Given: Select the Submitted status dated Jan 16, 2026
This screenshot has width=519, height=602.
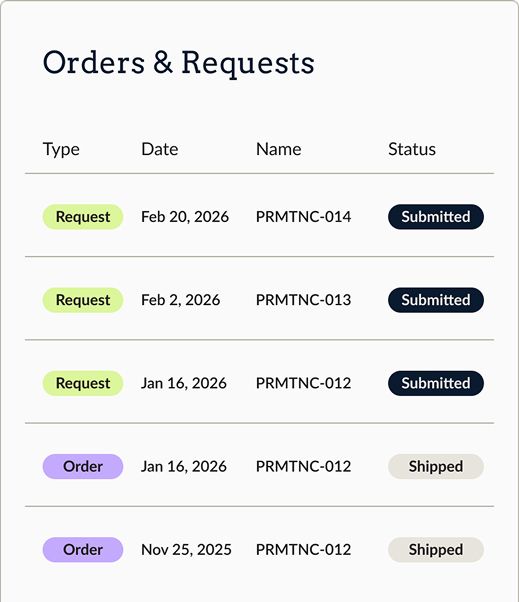Looking at the screenshot, I should (436, 384).
